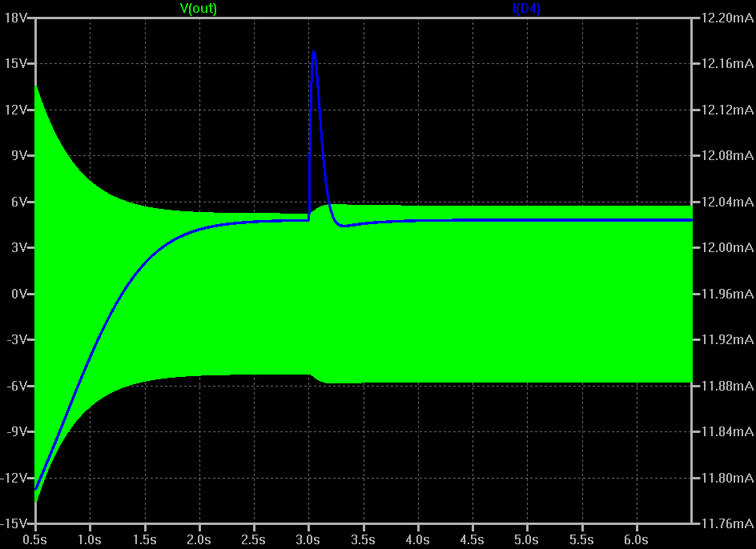Image resolution: width=756 pixels, height=549 pixels.
Task: Click the 6V left axis label
Action: tap(19, 202)
